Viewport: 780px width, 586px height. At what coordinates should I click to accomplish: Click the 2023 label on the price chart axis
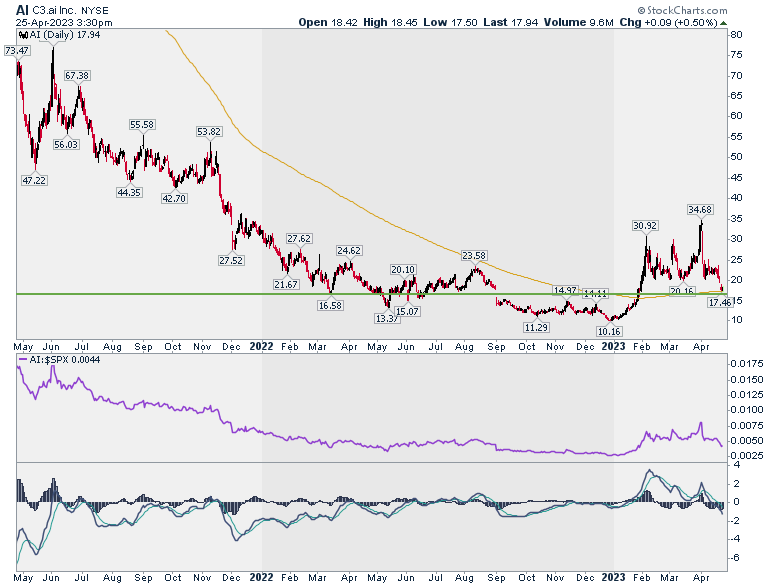click(x=613, y=346)
